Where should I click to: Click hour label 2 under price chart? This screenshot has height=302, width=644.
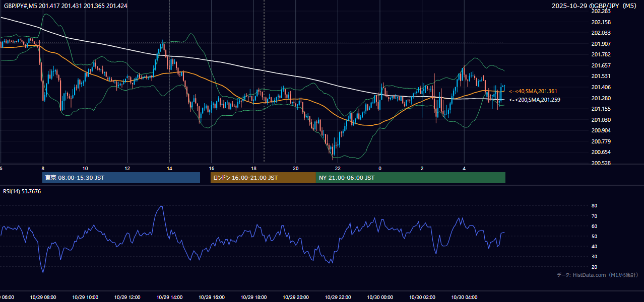tap(422, 169)
